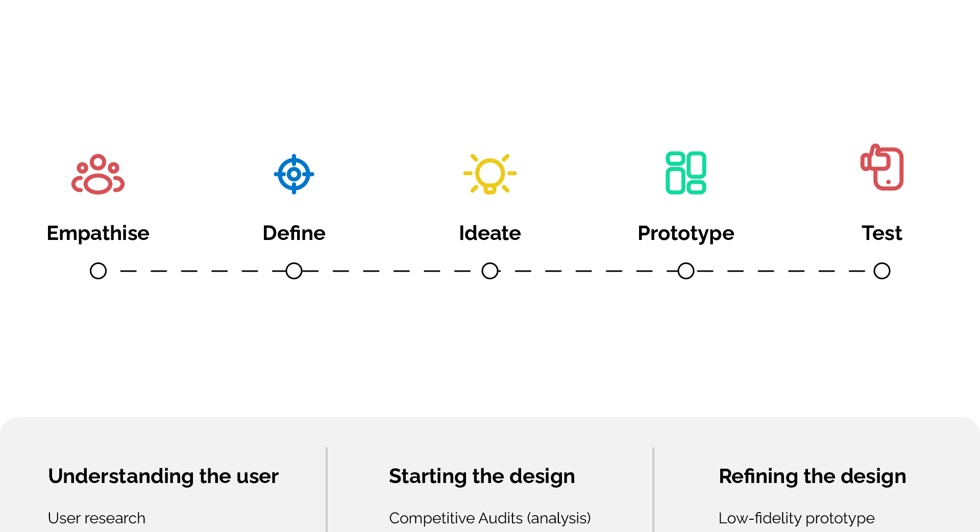Click the timeline circle under Define
The image size is (980, 532).
294,271
